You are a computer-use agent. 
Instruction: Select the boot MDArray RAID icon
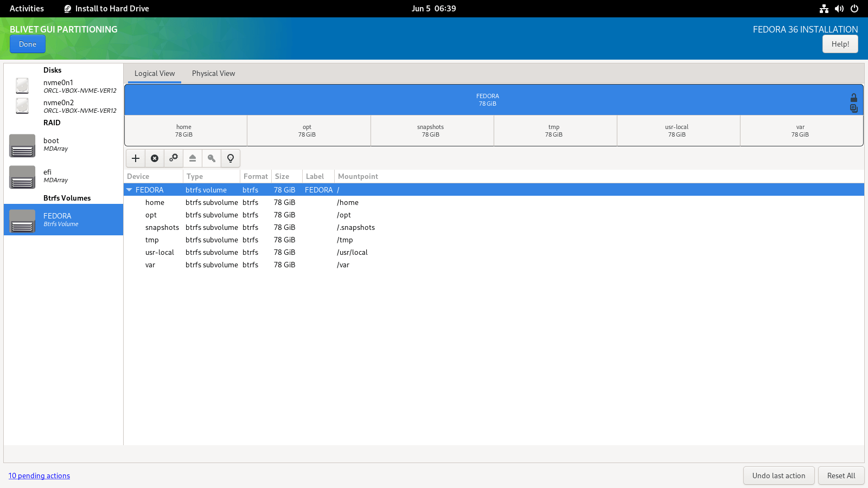tap(22, 146)
